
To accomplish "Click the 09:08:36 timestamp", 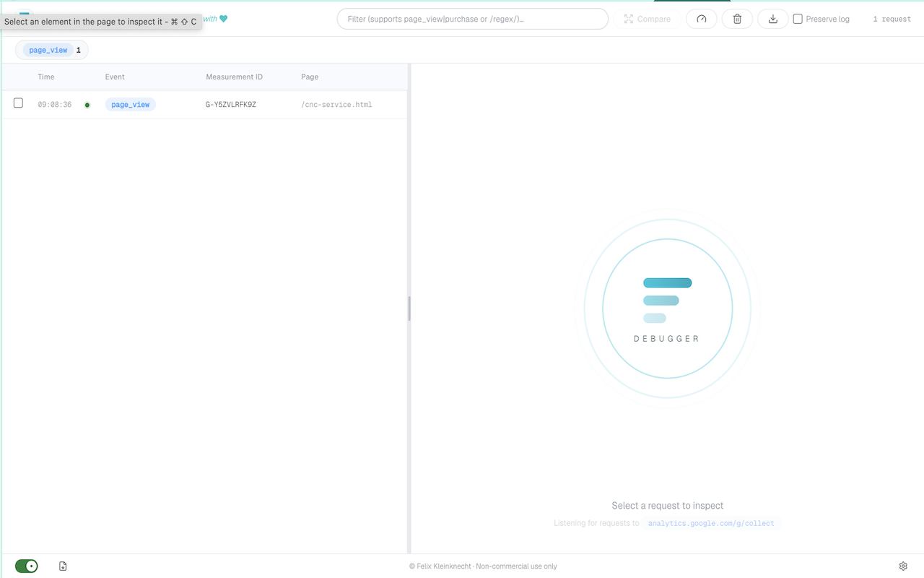I will pyautogui.click(x=55, y=105).
